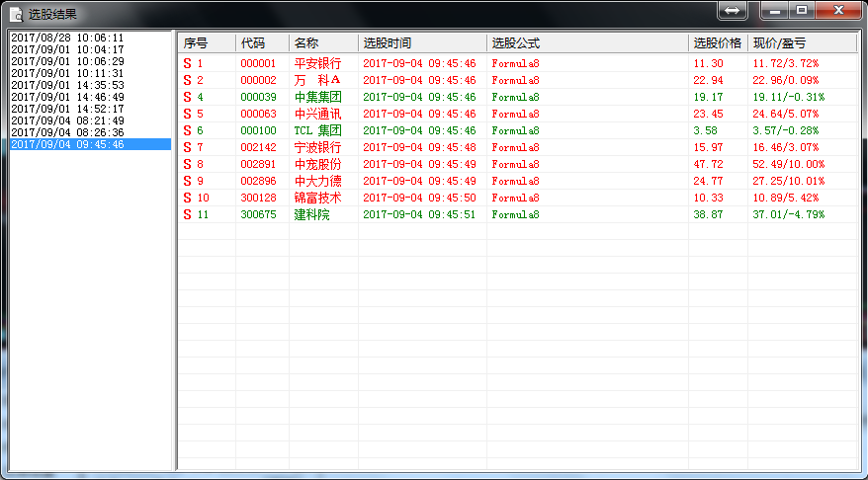Viewport: 868px width, 480px height.
Task: Select the 2017/09/04 08:26:36 history entry
Action: pyautogui.click(x=90, y=132)
